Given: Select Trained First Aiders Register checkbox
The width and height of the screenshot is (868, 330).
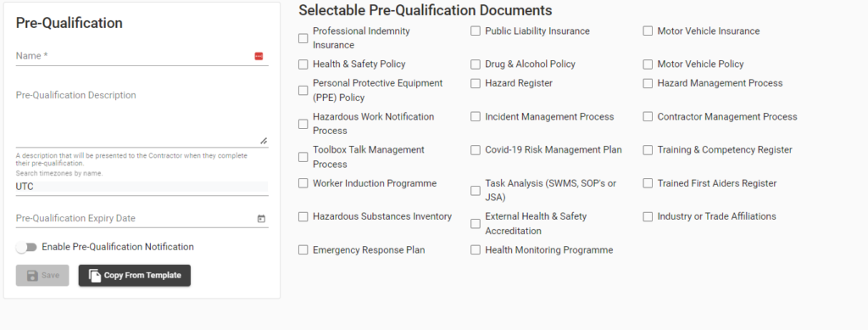Looking at the screenshot, I should click(648, 183).
